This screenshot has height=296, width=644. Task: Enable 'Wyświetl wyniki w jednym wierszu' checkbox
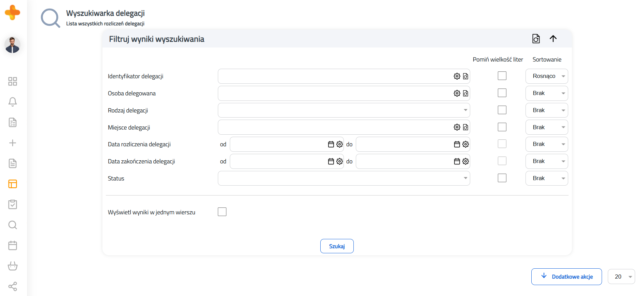point(222,212)
